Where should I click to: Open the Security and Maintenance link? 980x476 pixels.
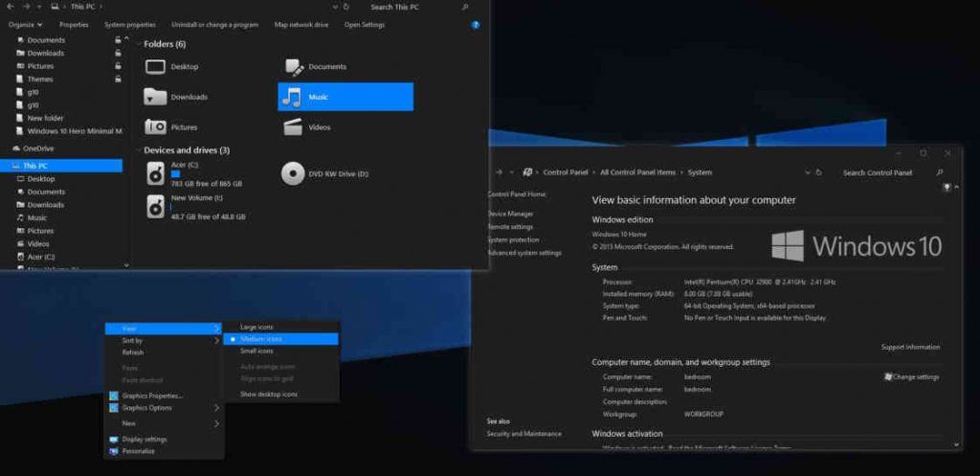[524, 434]
